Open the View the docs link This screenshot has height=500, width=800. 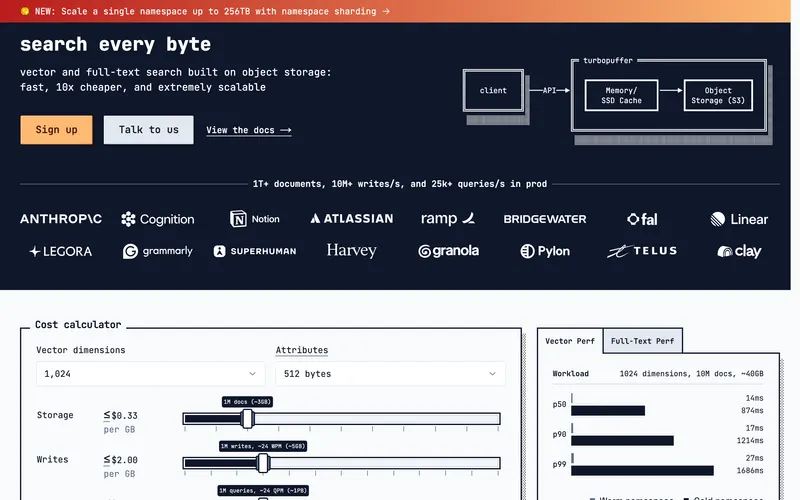(248, 130)
